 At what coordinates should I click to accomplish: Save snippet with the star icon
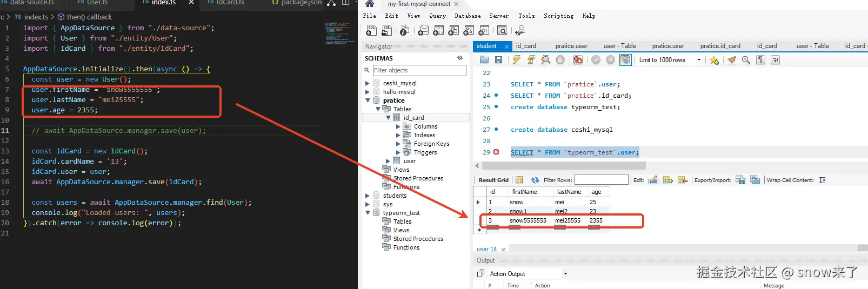point(714,60)
